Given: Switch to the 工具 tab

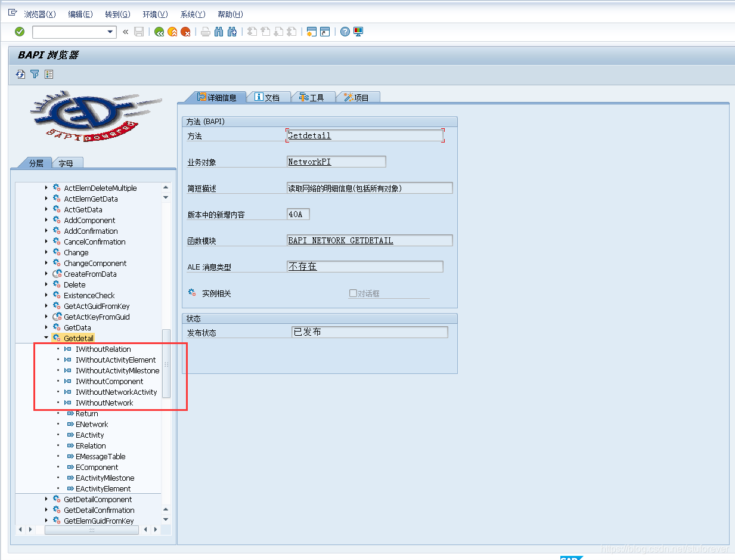Looking at the screenshot, I should [x=312, y=97].
